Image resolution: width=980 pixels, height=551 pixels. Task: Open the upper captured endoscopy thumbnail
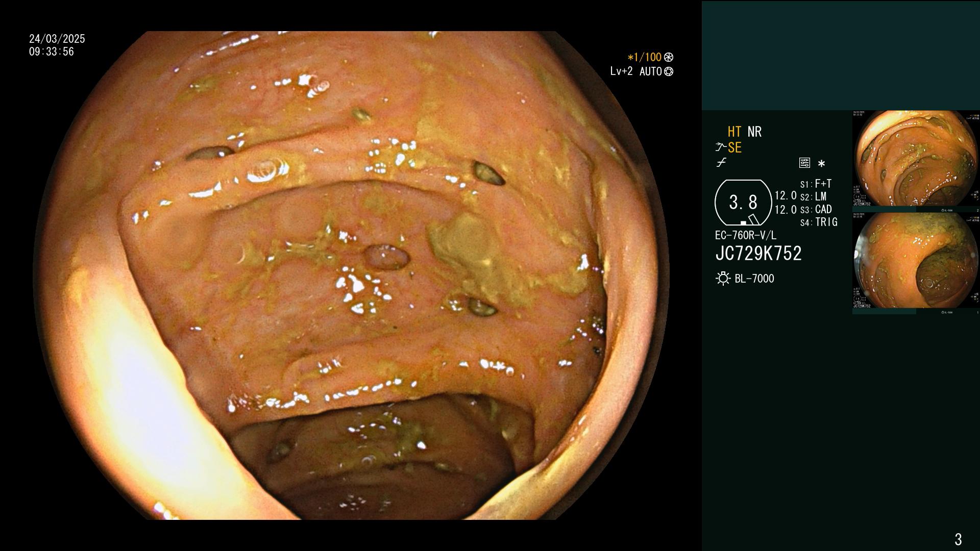916,161
